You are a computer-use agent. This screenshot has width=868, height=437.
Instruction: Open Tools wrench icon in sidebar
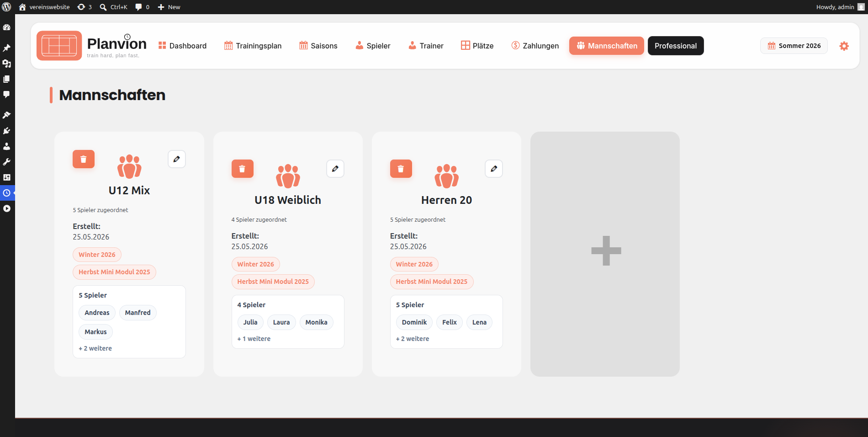pos(7,162)
